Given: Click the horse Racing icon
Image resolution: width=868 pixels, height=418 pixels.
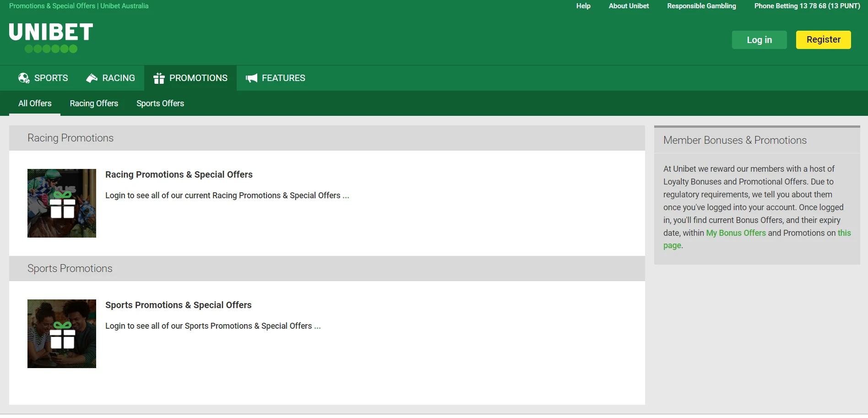Looking at the screenshot, I should pyautogui.click(x=92, y=78).
